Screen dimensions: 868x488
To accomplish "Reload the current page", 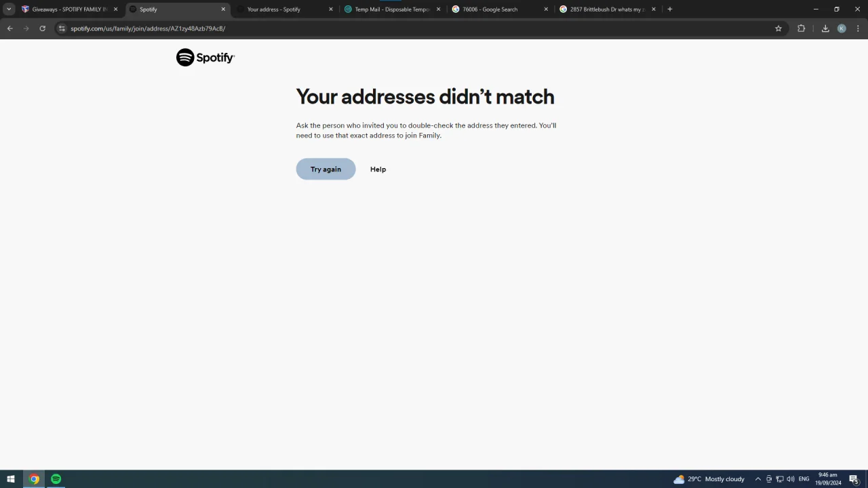I will click(42, 28).
